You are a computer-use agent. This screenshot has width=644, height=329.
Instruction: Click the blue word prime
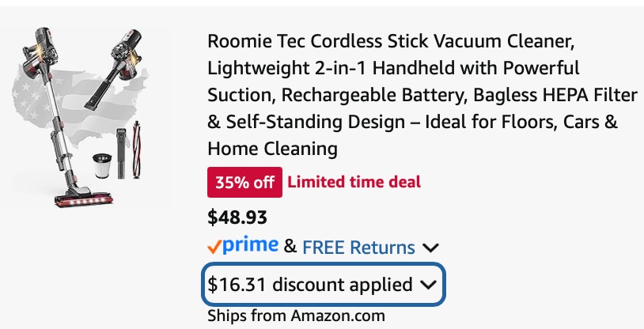[x=250, y=245]
